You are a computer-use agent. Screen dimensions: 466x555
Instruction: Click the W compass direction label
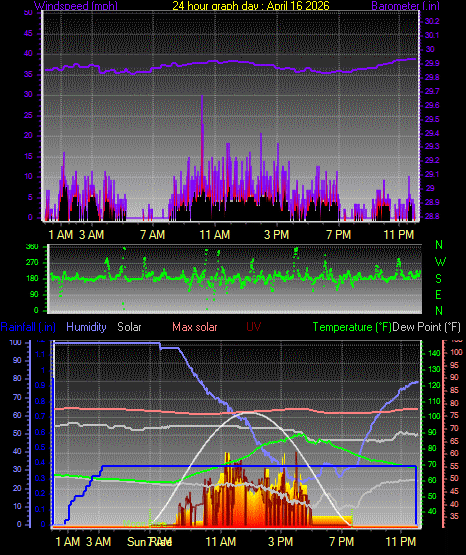point(440,262)
